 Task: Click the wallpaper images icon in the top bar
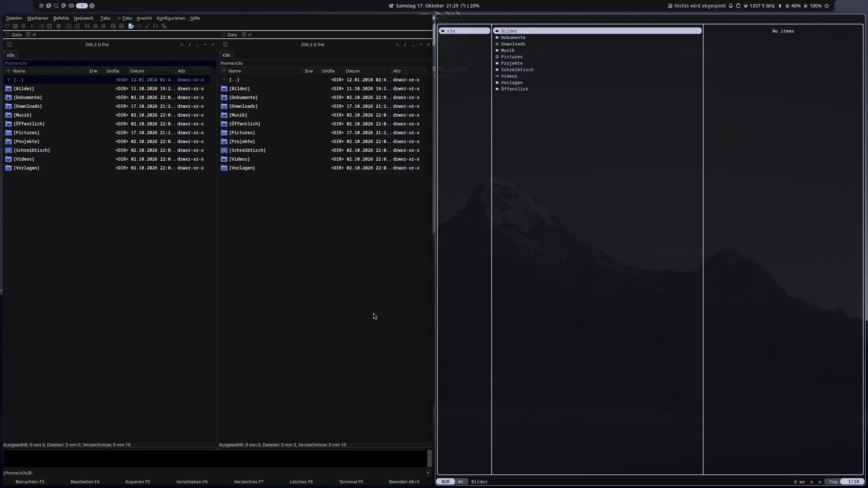pos(48,6)
